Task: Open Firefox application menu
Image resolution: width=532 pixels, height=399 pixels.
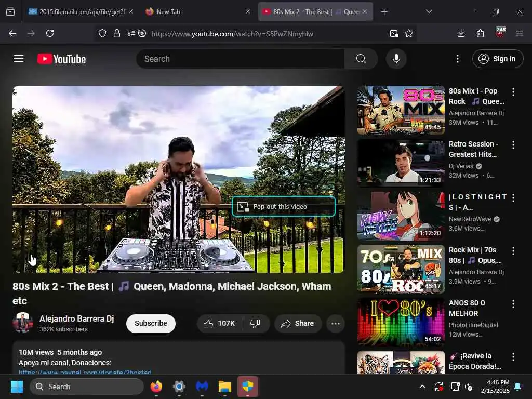Action: (519, 33)
